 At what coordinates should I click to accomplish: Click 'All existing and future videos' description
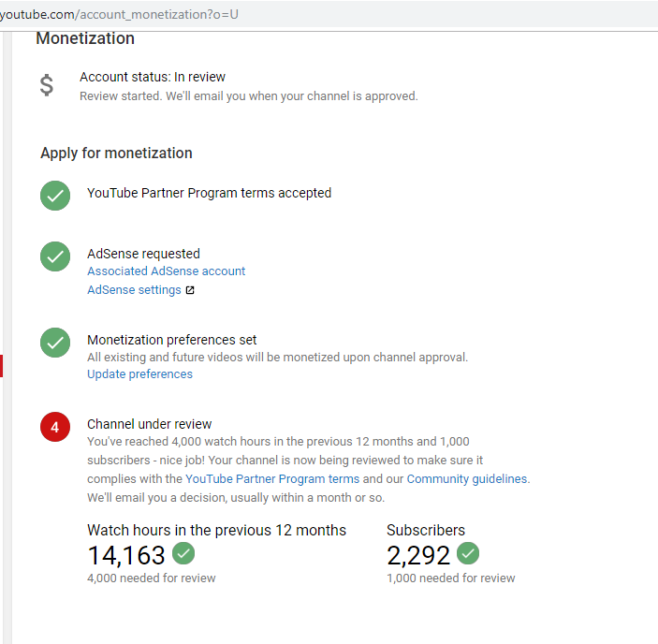coord(277,357)
